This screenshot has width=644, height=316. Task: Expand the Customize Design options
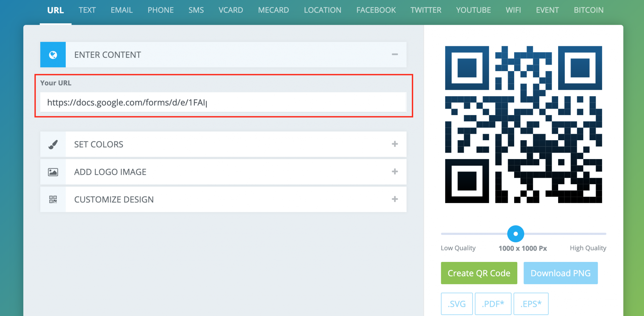click(394, 199)
